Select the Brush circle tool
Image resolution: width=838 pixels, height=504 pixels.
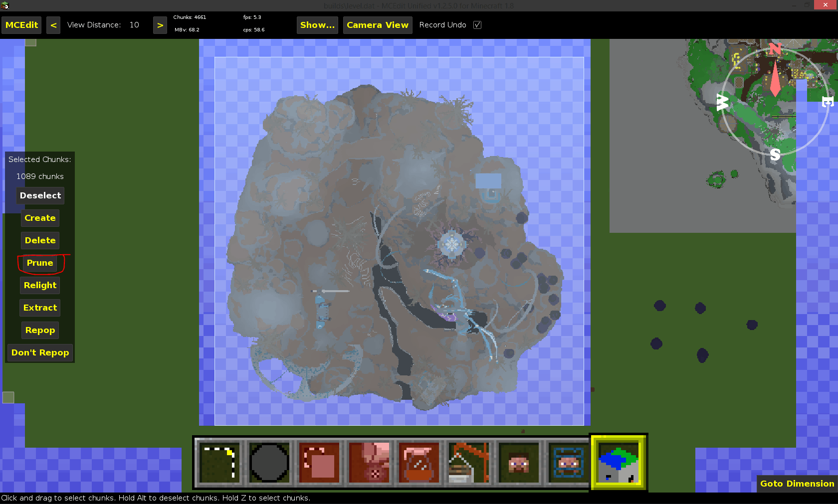click(x=269, y=463)
